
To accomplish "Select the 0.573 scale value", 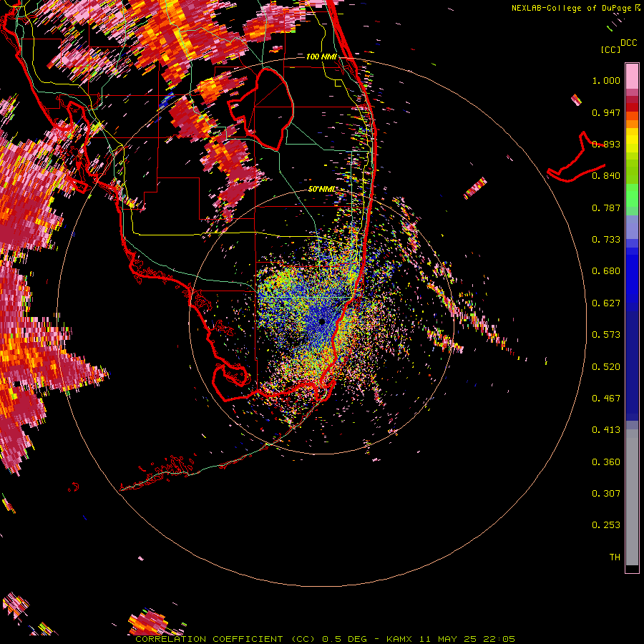I will (x=606, y=335).
